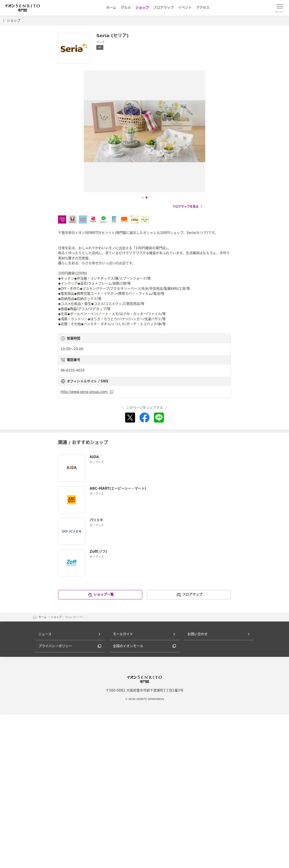Open the AIDA shop name link
This screenshot has height=868, width=289.
(94, 457)
